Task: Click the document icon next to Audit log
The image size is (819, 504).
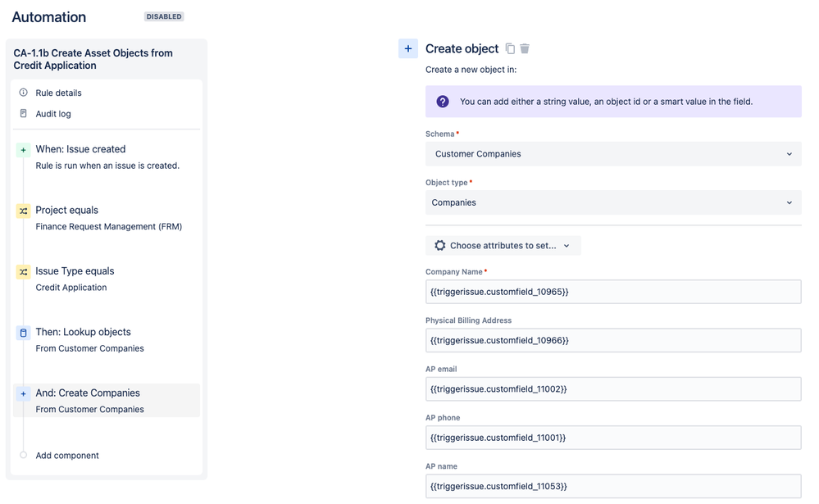Action: 24,113
